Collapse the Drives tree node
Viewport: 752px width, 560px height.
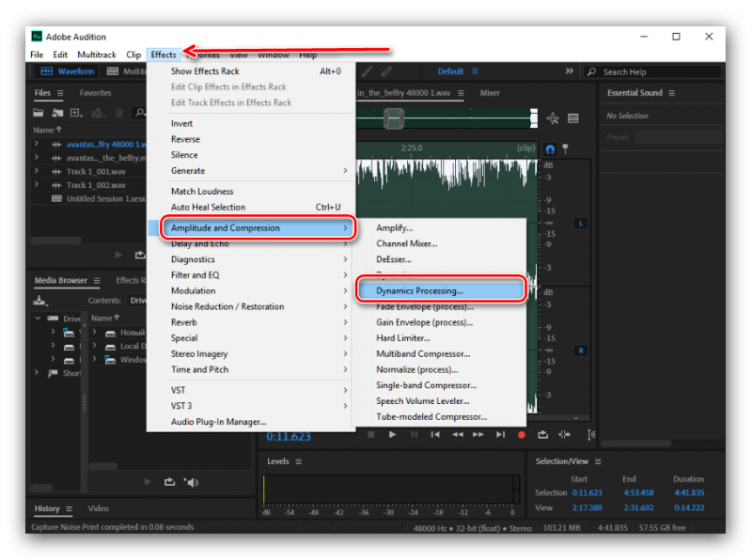(38, 318)
